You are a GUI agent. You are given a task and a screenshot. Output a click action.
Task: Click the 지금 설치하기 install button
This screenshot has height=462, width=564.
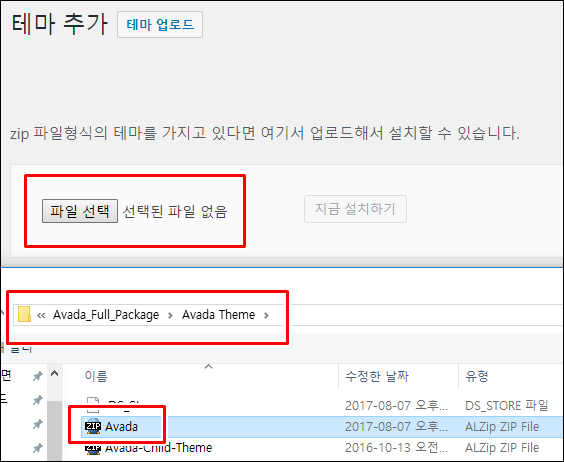pos(355,209)
